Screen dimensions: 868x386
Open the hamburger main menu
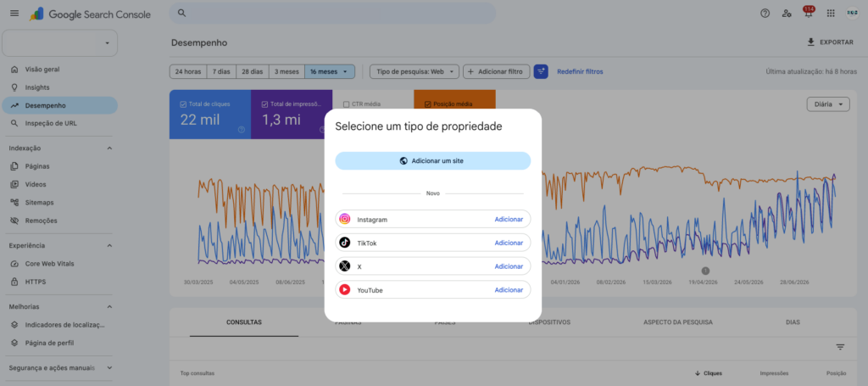(x=14, y=14)
